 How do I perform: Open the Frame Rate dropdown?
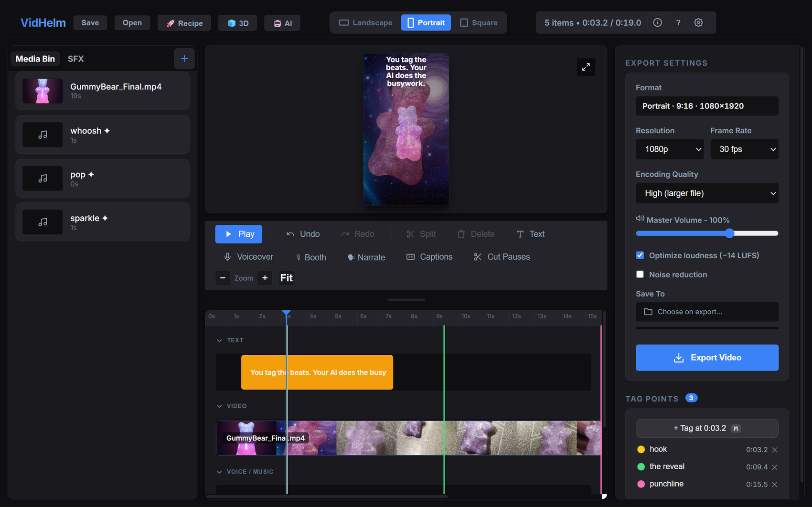(744, 149)
